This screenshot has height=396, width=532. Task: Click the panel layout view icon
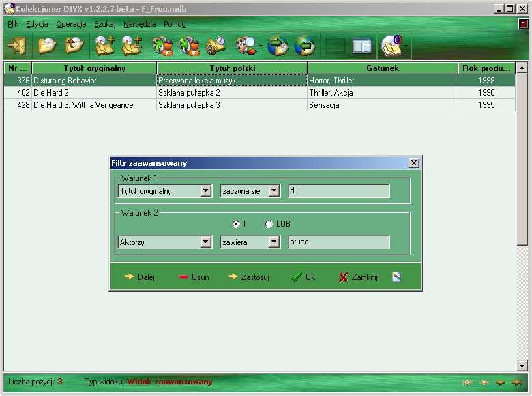pos(361,46)
